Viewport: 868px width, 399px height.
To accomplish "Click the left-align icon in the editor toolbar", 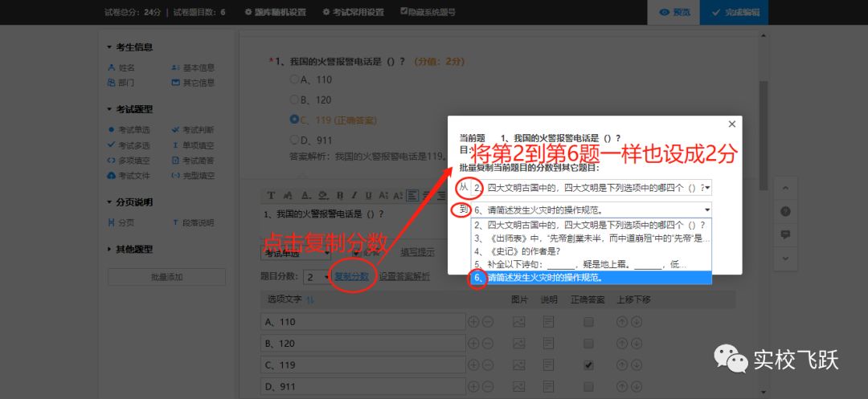I will click(411, 195).
